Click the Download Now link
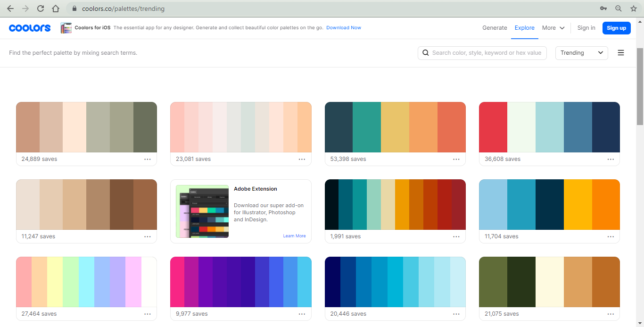This screenshot has height=327, width=644. [344, 28]
